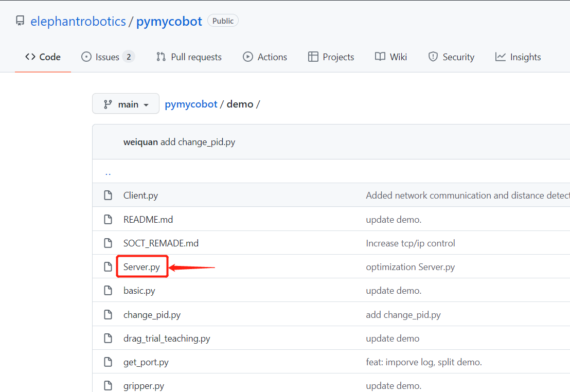Viewport: 570px width, 392px height.
Task: Open the Server.py file link
Action: 141,267
